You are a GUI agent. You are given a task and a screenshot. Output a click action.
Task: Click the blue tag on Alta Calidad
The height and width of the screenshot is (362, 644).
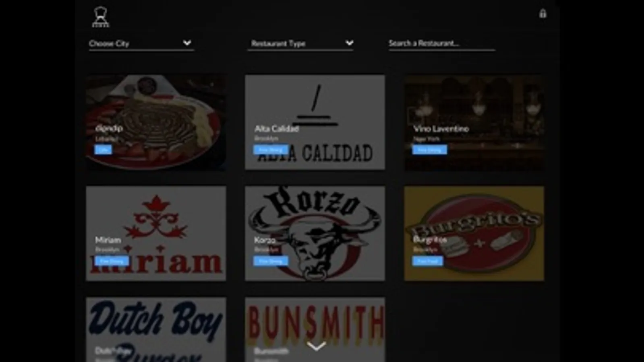(x=271, y=150)
